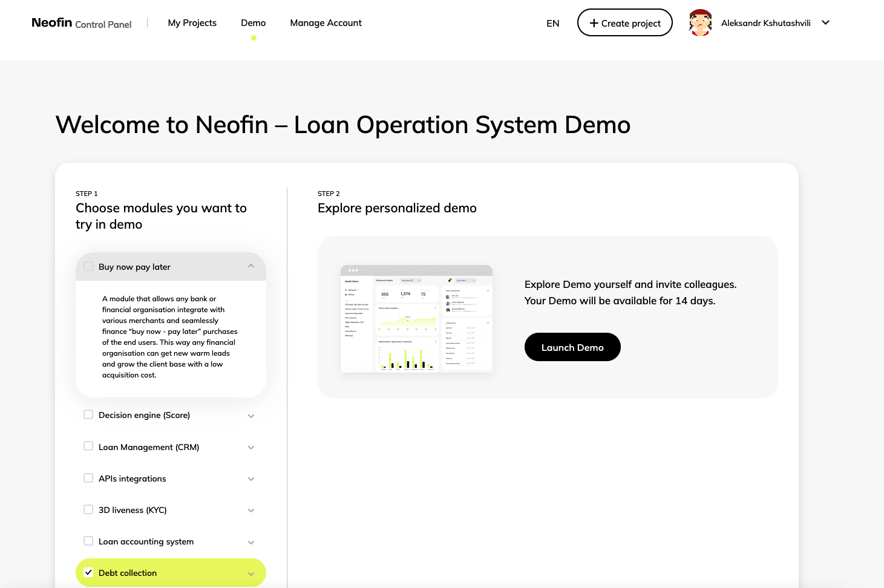Click the 3D liveness (KYC) label
884x588 pixels.
[x=133, y=510]
